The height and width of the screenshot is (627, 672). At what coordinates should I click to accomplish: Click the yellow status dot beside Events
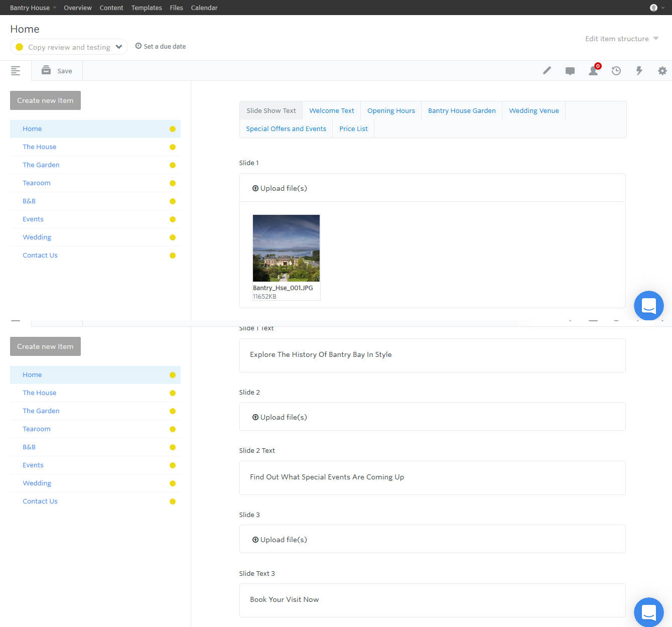click(173, 219)
